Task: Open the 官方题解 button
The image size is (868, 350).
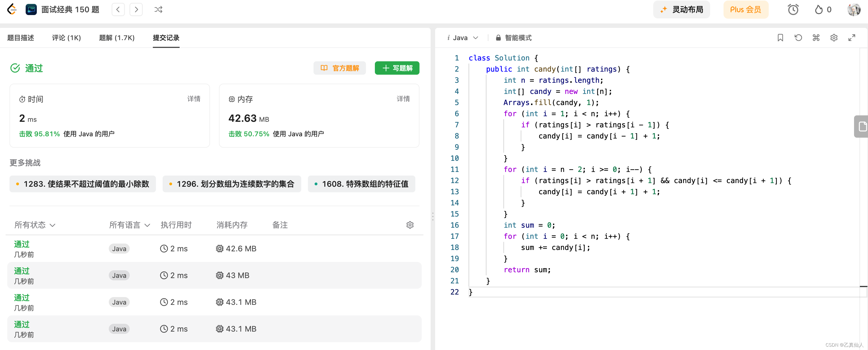Action: (x=339, y=68)
